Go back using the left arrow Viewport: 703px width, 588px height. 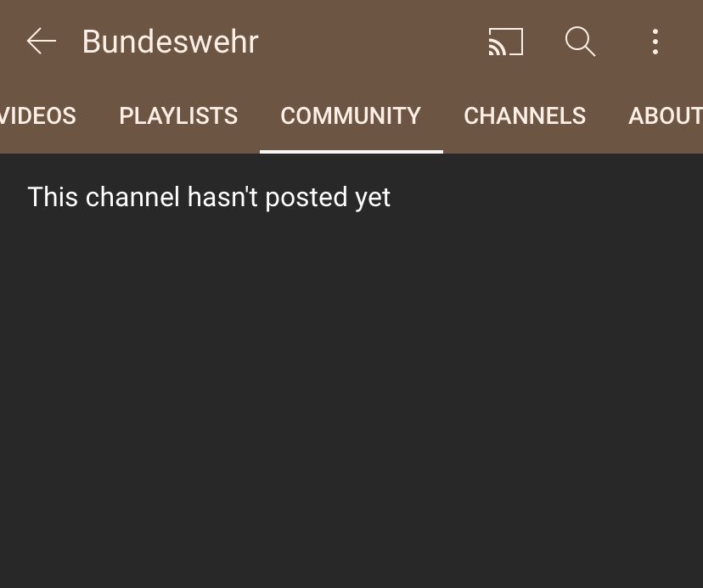pyautogui.click(x=42, y=42)
